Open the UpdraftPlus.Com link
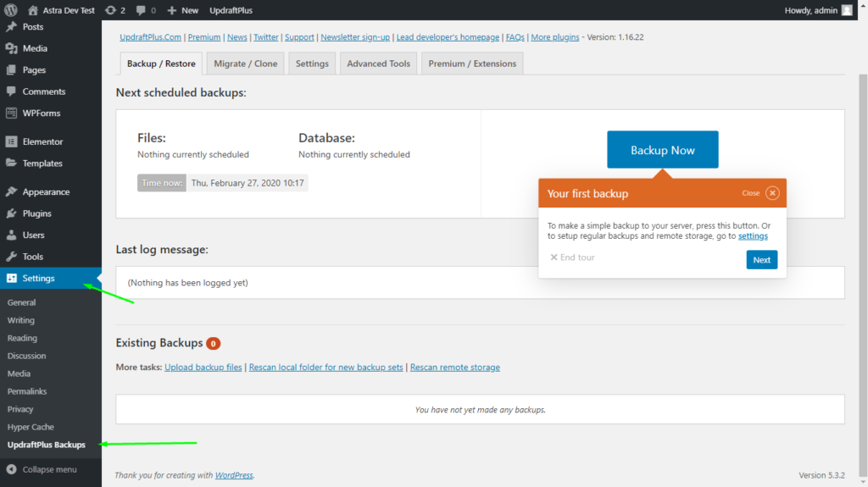This screenshot has width=868, height=487. pos(151,37)
